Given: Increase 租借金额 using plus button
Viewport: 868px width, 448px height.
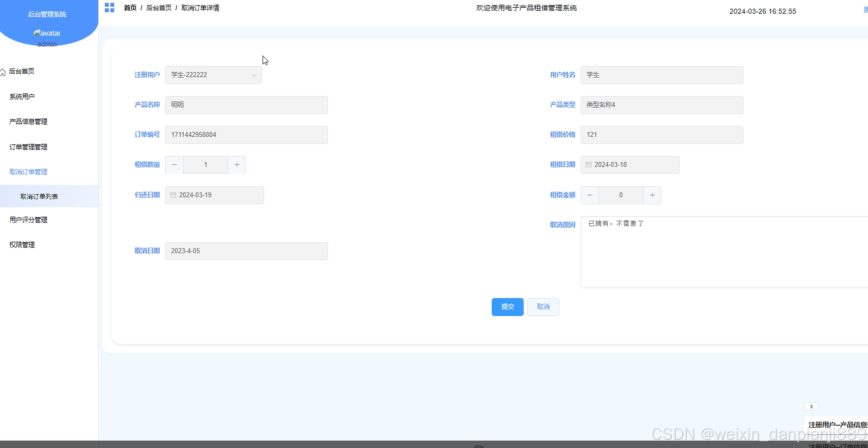Looking at the screenshot, I should (652, 195).
